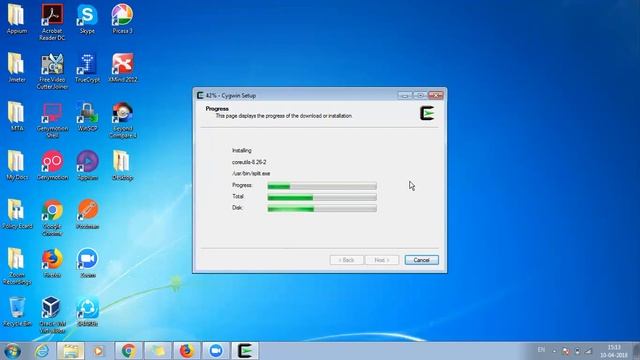Select the Appium folder on the desktop
Image resolution: width=640 pixels, height=360 pixels.
[x=17, y=19]
